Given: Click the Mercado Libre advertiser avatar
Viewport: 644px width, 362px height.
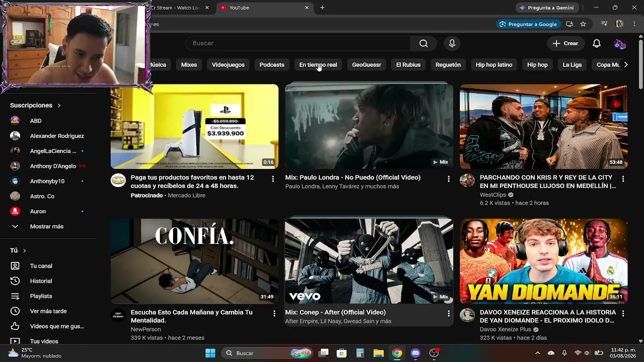Looking at the screenshot, I should point(118,180).
